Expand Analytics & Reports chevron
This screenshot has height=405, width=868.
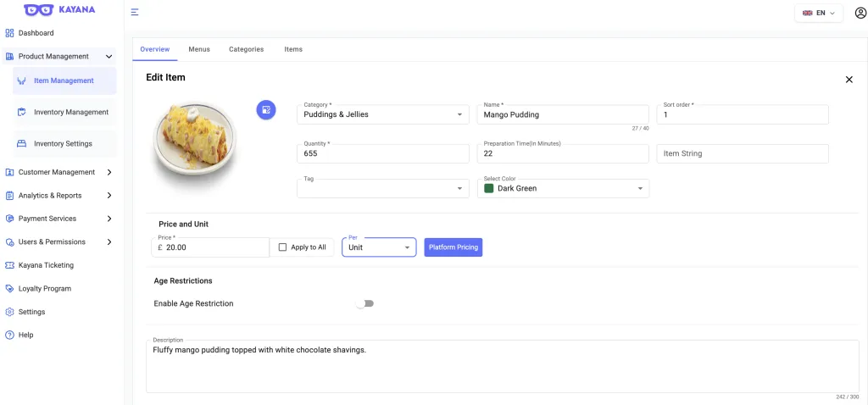pyautogui.click(x=109, y=196)
